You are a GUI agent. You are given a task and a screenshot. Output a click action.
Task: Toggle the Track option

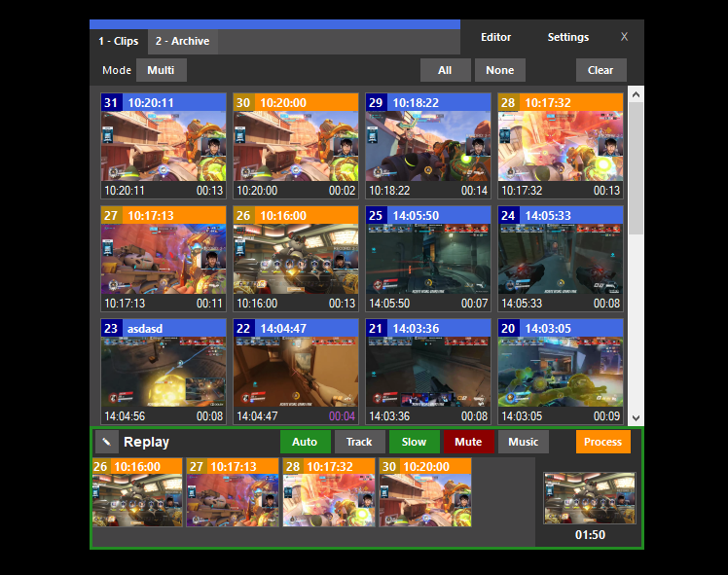click(359, 442)
